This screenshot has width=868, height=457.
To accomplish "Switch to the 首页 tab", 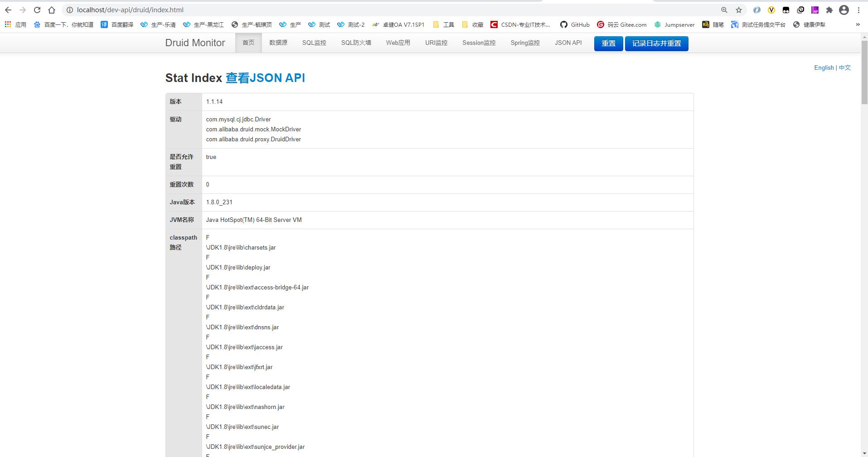I will pos(248,43).
